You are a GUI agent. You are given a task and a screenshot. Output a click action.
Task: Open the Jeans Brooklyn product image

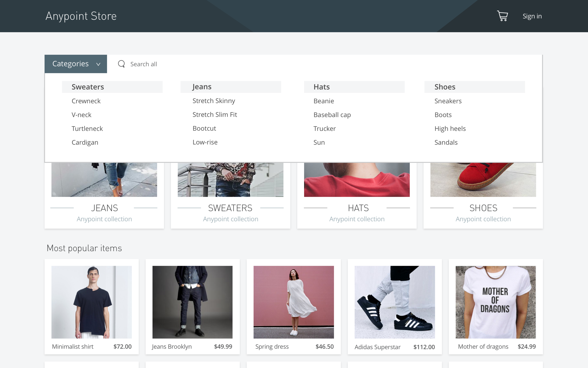[x=193, y=302]
